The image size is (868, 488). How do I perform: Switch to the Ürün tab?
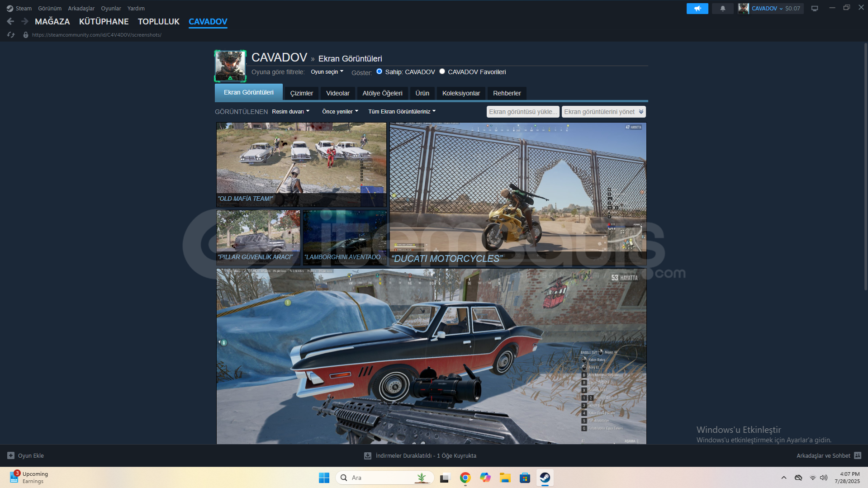[x=422, y=93]
